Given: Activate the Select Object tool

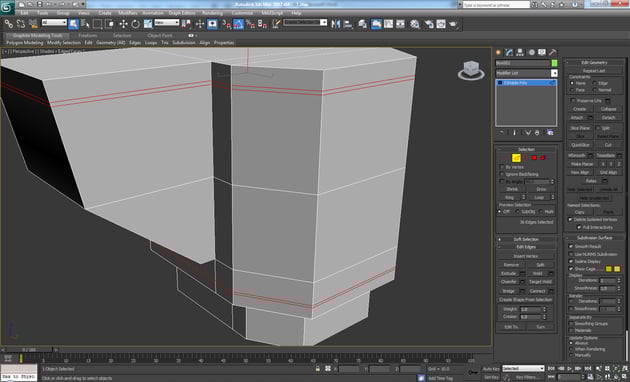Looking at the screenshot, I should click(x=73, y=24).
